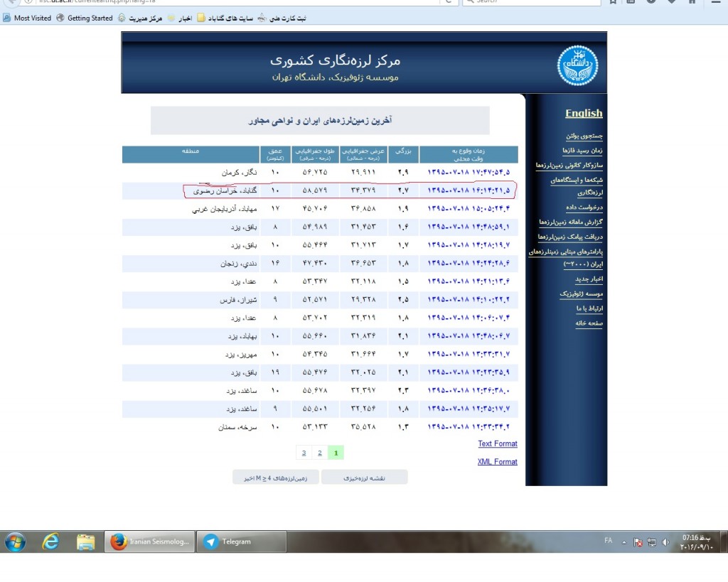Open the مهاباد، آذربایجان غربی earthquake time link
The width and height of the screenshot is (728, 582).
469,208
